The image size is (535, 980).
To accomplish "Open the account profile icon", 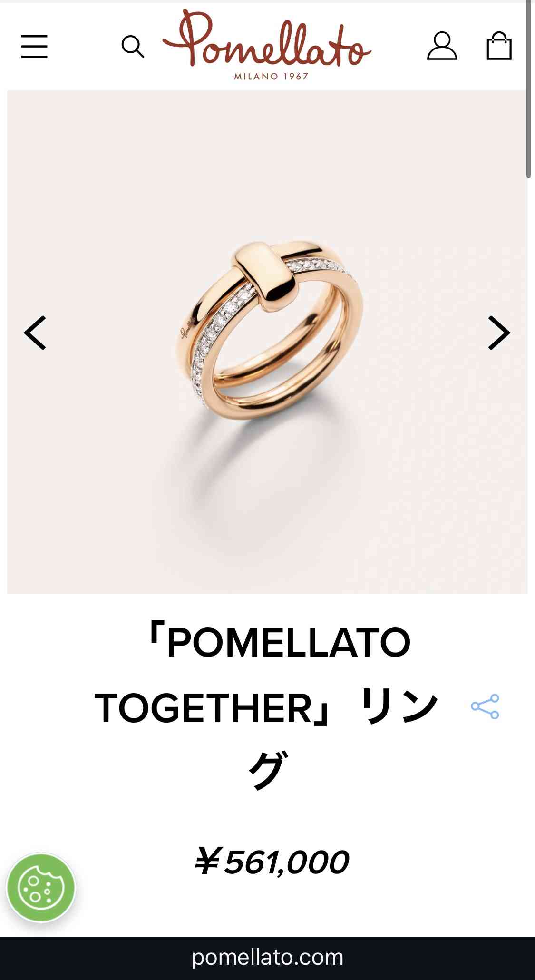I will point(442,46).
